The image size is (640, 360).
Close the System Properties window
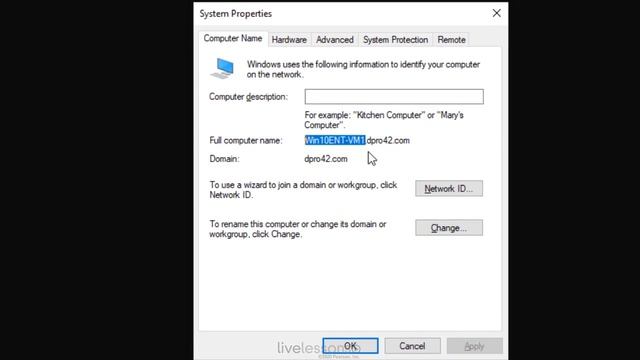pos(496,13)
